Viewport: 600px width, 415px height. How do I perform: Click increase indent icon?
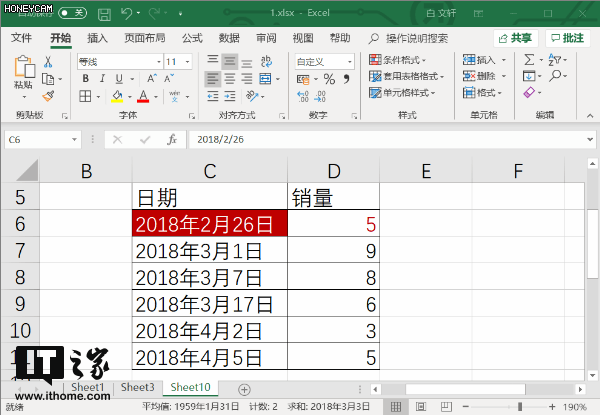[x=230, y=96]
